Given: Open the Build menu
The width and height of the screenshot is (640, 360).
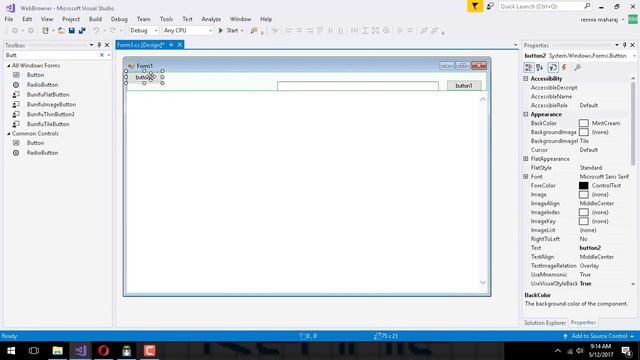Looking at the screenshot, I should [95, 19].
